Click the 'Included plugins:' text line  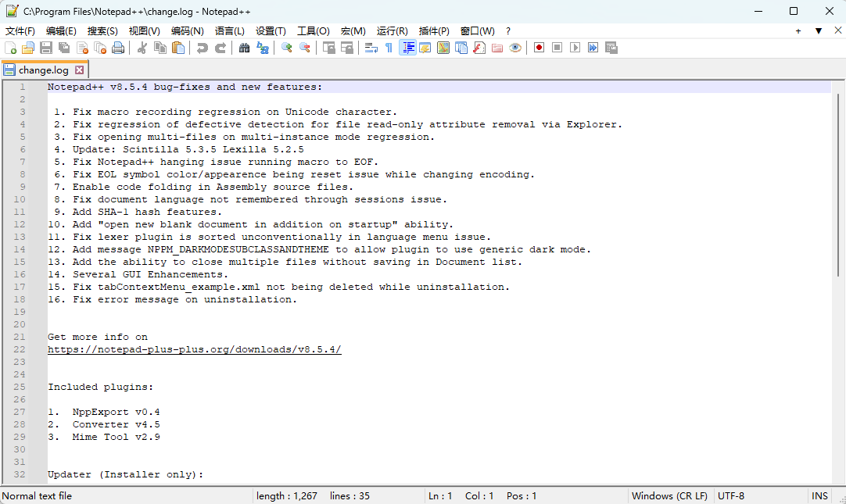tap(100, 387)
